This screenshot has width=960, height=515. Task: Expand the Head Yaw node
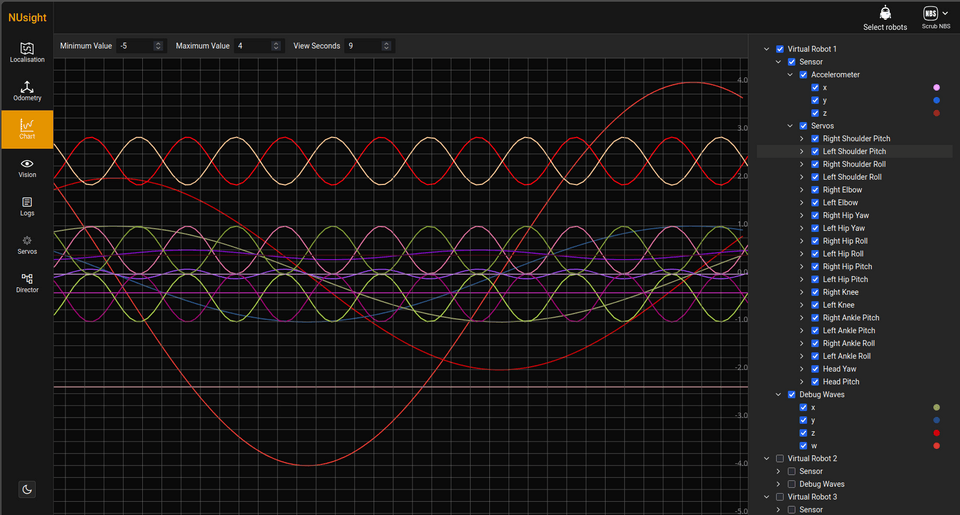802,369
